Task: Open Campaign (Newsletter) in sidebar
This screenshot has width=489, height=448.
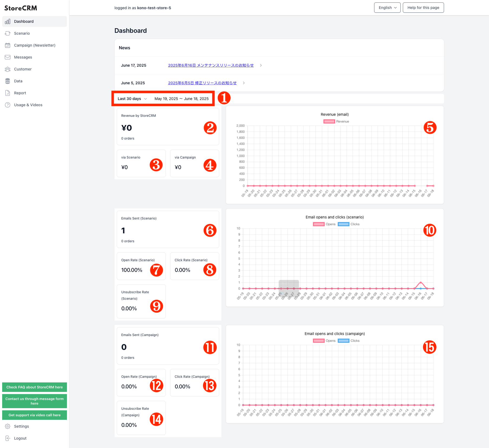Action: pyautogui.click(x=34, y=45)
